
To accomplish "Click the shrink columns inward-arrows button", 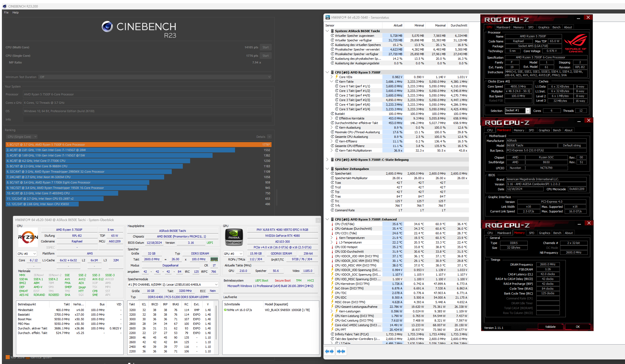I will tap(341, 351).
